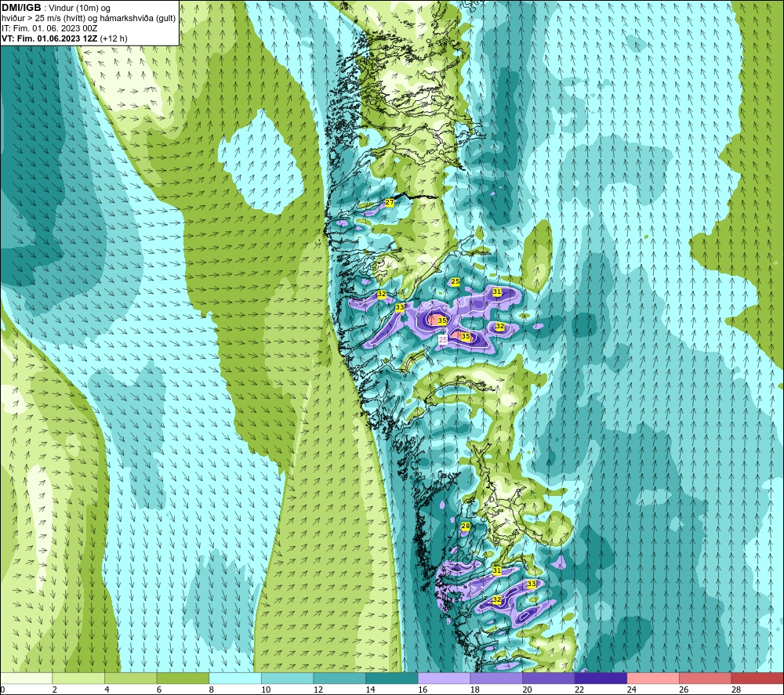Click the legend scale number '12'
The height and width of the screenshot is (695, 784).
(318, 690)
